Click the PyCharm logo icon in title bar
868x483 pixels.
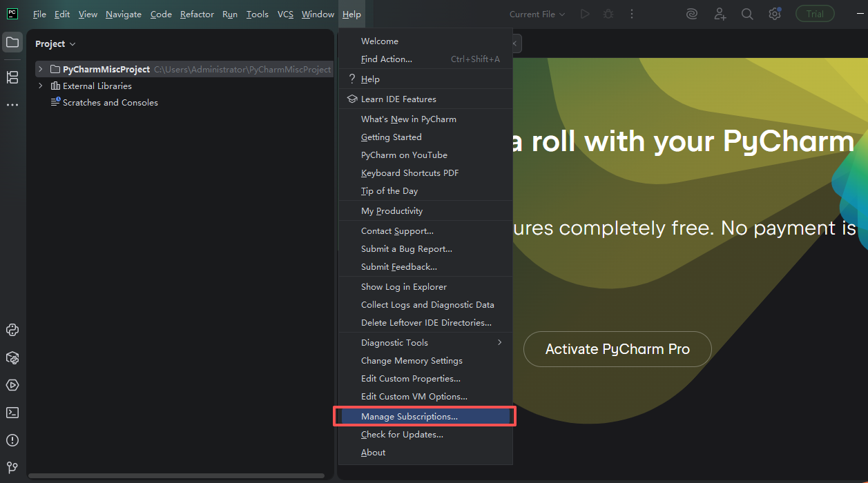[x=12, y=14]
